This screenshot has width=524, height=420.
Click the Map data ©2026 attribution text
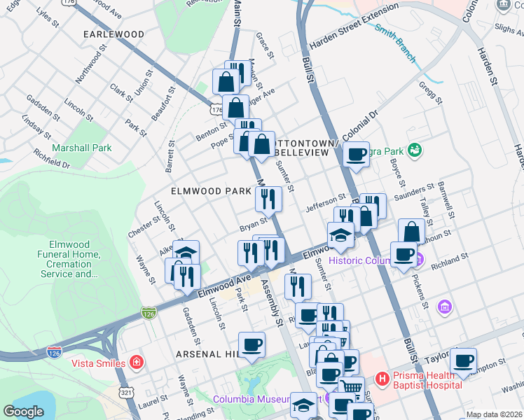coord(495,414)
